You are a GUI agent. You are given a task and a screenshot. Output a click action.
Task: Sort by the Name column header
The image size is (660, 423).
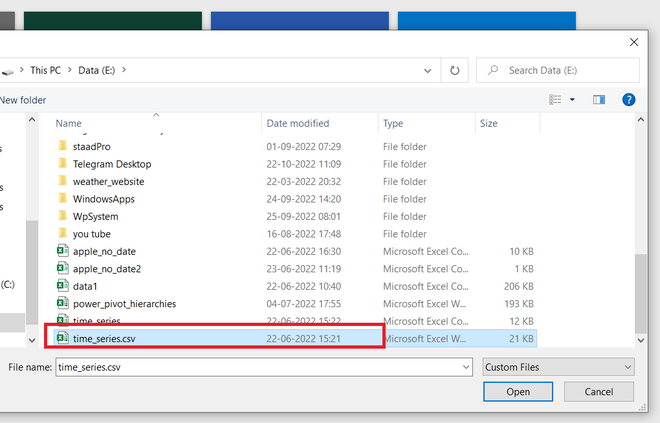(69, 123)
